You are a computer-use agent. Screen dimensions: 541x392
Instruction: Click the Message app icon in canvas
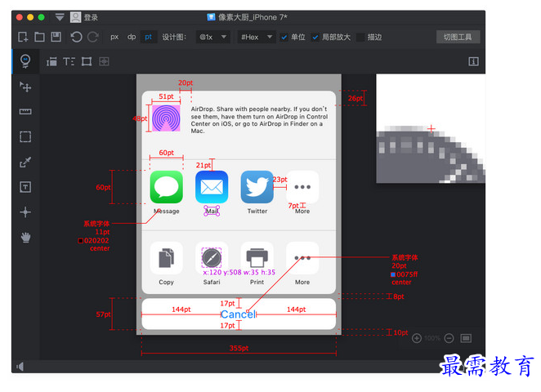click(166, 187)
